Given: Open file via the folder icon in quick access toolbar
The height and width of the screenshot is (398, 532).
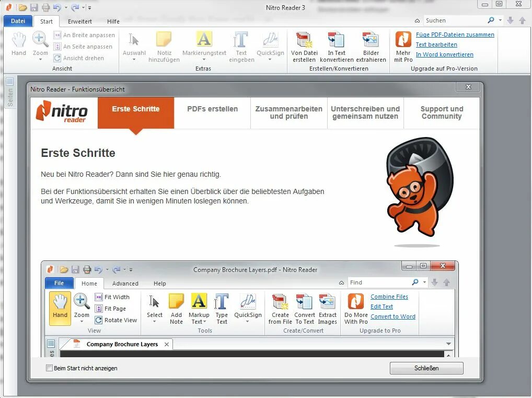Looking at the screenshot, I should click(x=22, y=7).
